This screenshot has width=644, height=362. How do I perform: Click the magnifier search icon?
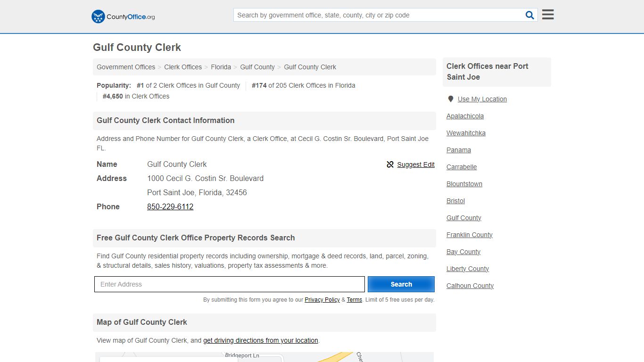click(530, 15)
